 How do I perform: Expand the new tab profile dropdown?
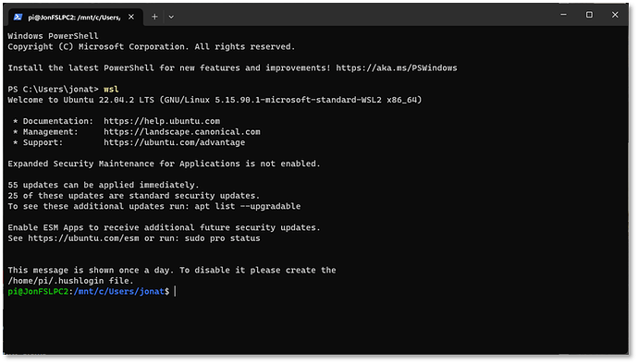pyautogui.click(x=171, y=17)
